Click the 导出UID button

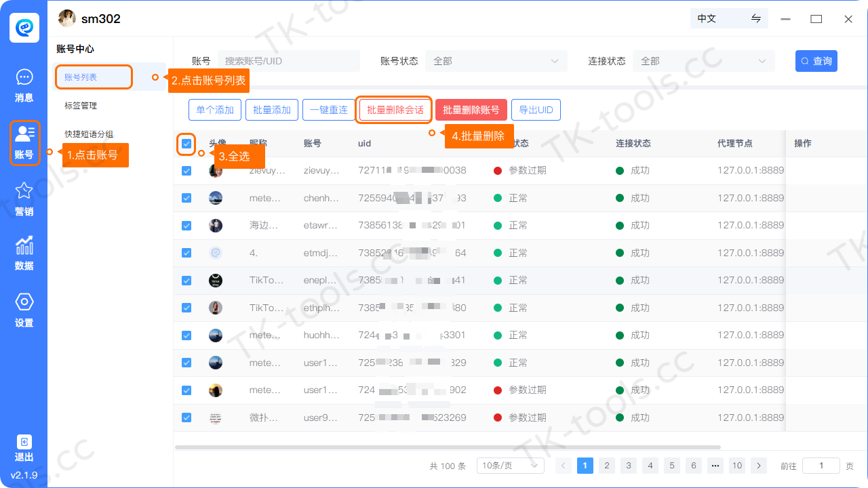[536, 110]
